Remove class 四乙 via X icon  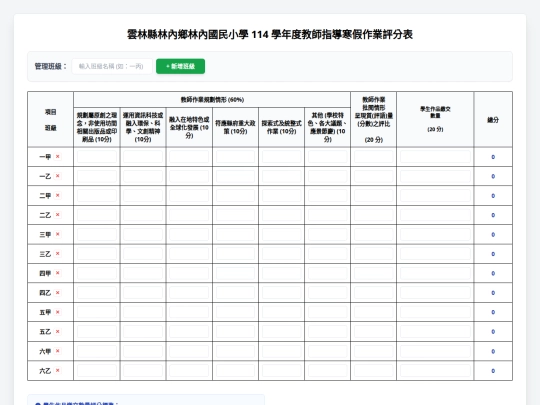click(58, 293)
